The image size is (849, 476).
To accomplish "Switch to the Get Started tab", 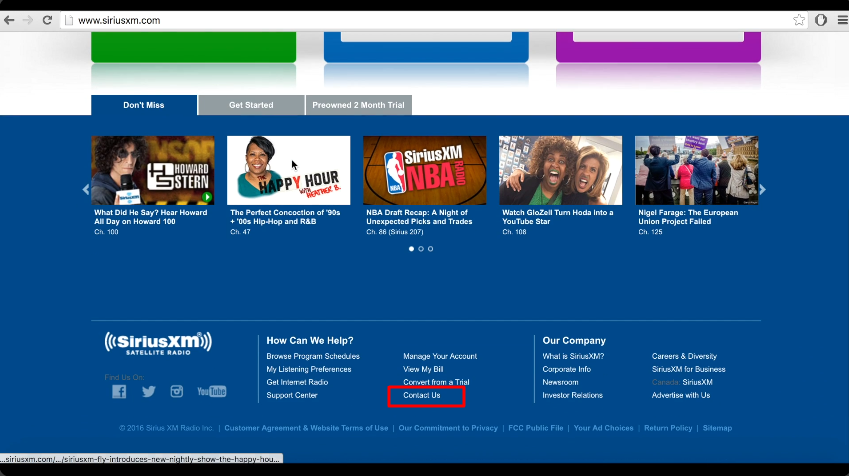I will pos(251,105).
